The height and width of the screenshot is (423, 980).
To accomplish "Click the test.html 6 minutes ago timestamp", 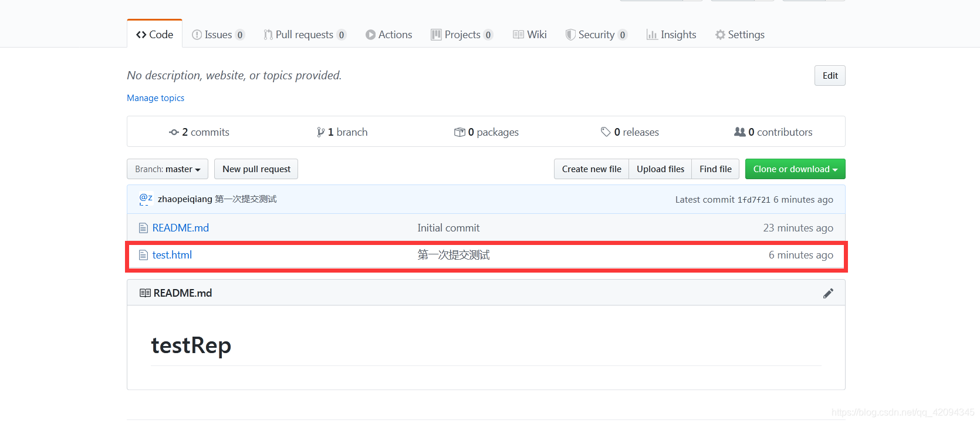I will tap(801, 255).
